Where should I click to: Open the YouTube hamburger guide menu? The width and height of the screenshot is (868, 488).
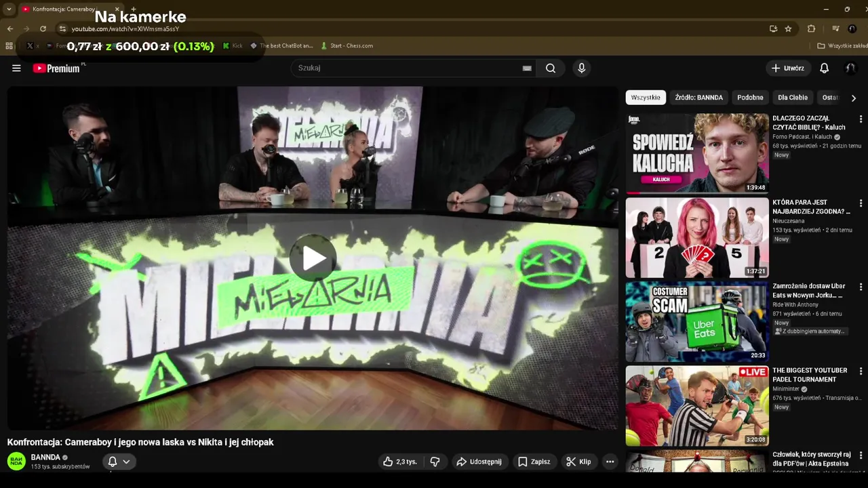16,68
